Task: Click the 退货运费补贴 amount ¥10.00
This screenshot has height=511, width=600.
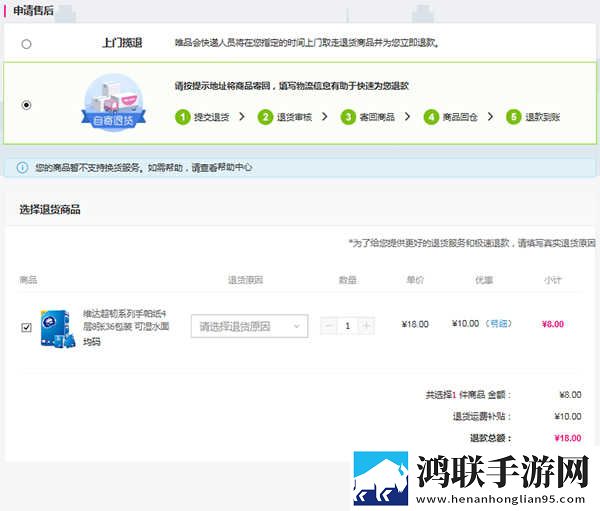Action: click(x=568, y=416)
